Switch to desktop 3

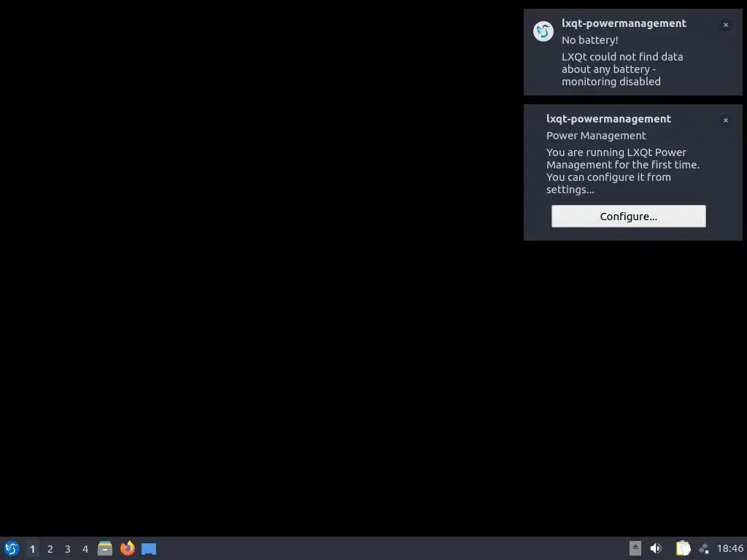(x=68, y=549)
